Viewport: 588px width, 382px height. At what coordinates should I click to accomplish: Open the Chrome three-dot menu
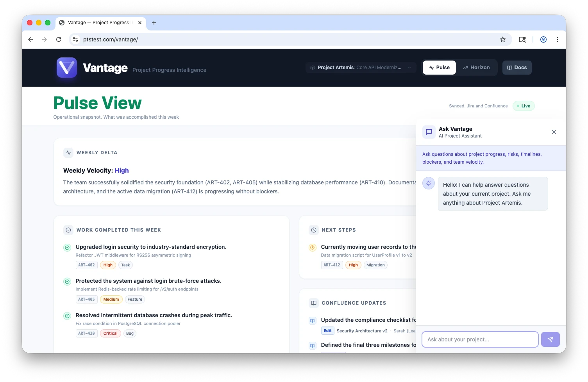tap(557, 39)
